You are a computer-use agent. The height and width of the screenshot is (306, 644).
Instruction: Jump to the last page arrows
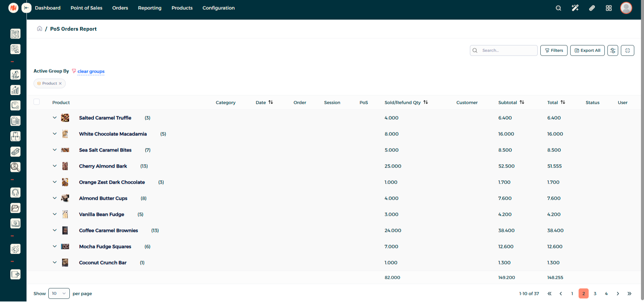[630, 294]
